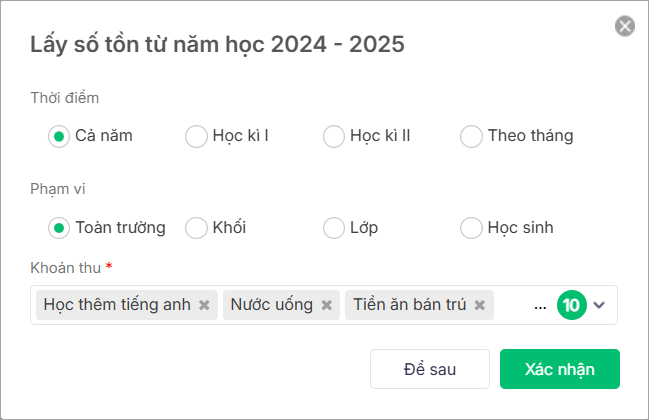The image size is (649, 420).
Task: Click the 'Học thêm tiếng anh' tag label
Action: point(116,306)
